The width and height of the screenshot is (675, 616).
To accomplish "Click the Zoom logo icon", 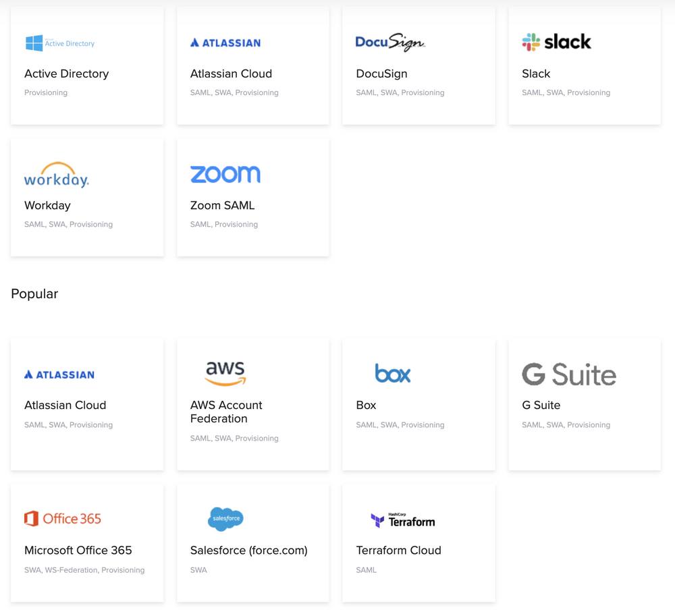I will click(225, 174).
